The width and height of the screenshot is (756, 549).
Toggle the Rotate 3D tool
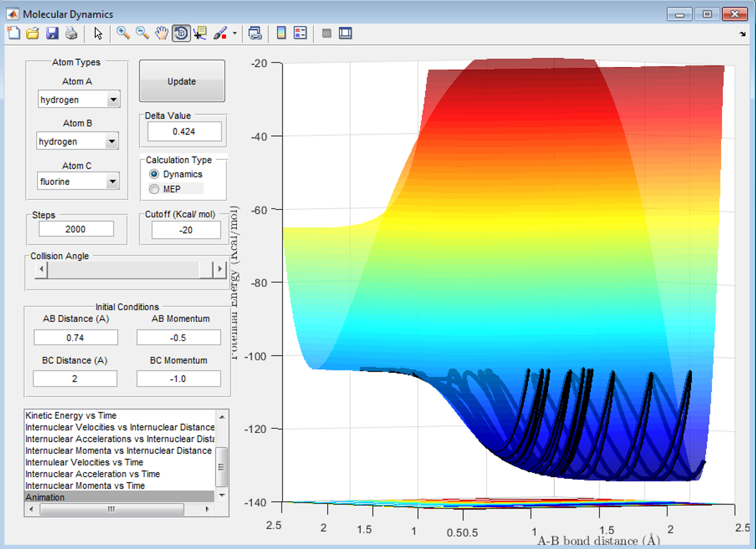pyautogui.click(x=181, y=33)
